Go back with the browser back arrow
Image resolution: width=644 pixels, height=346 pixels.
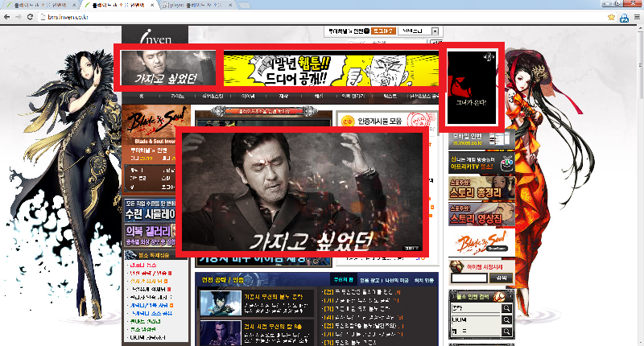[x=6, y=17]
